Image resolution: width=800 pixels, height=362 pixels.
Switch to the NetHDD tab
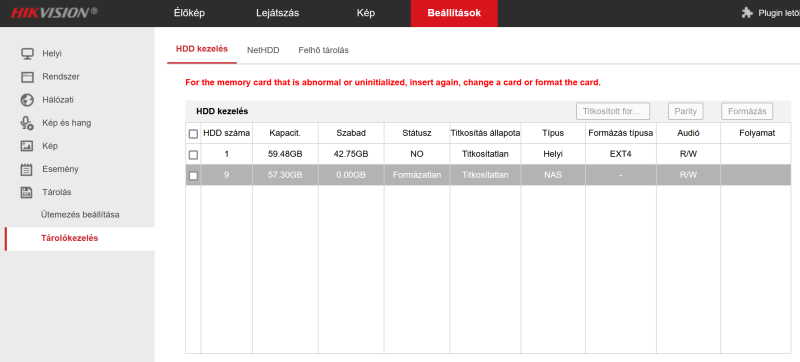(263, 50)
